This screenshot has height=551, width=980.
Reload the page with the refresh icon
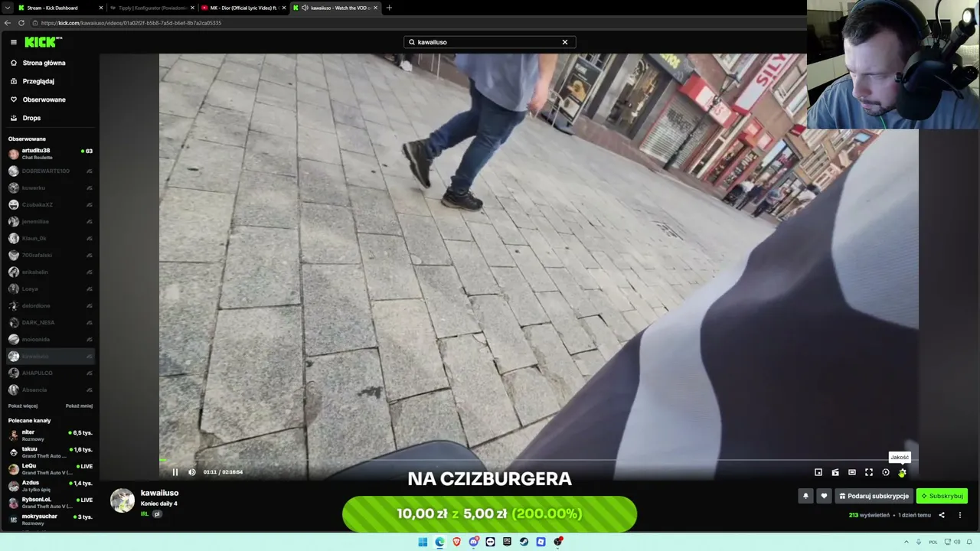pyautogui.click(x=21, y=23)
